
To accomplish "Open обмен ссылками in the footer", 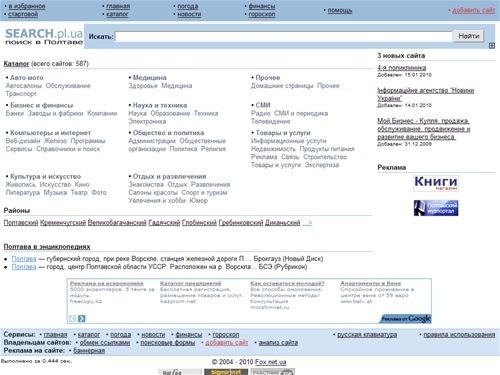I will click(x=105, y=343).
